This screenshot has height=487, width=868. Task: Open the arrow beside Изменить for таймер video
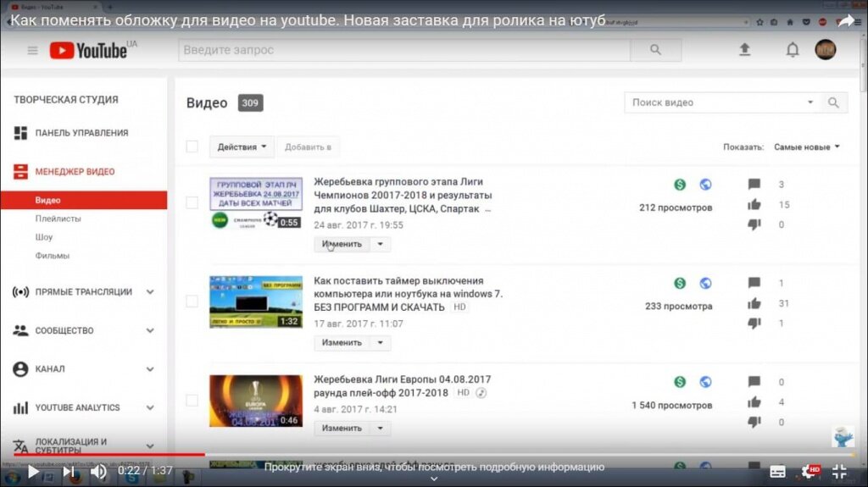(x=381, y=342)
